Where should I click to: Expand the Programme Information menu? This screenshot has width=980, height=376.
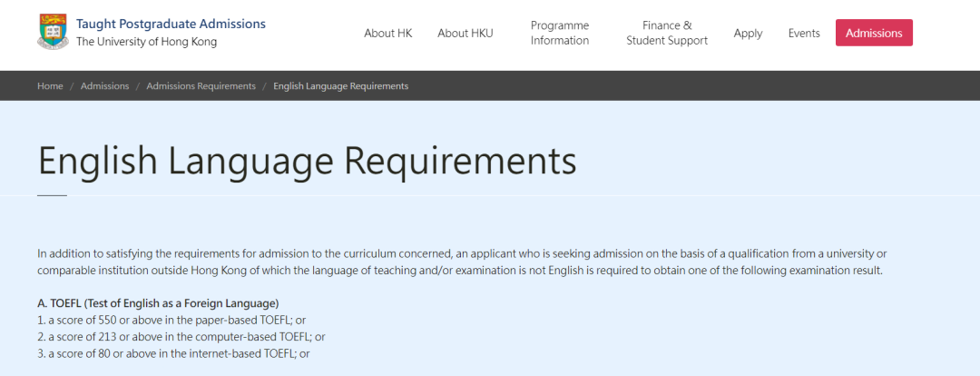point(560,33)
